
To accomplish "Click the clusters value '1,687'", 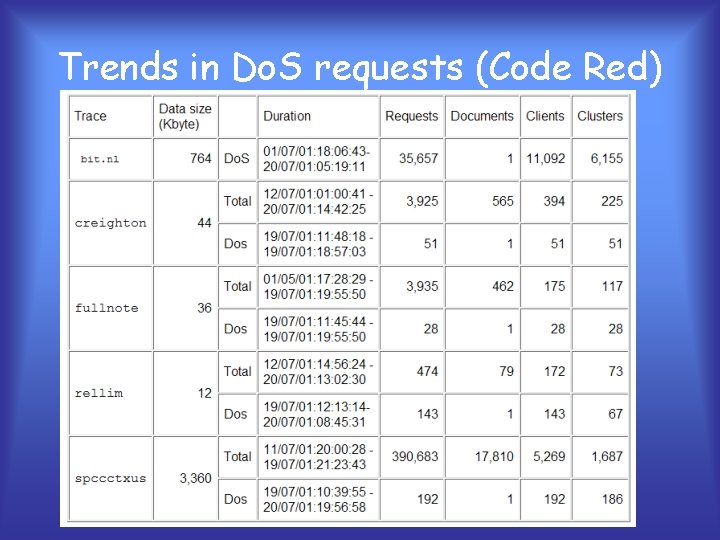I will [x=607, y=456].
